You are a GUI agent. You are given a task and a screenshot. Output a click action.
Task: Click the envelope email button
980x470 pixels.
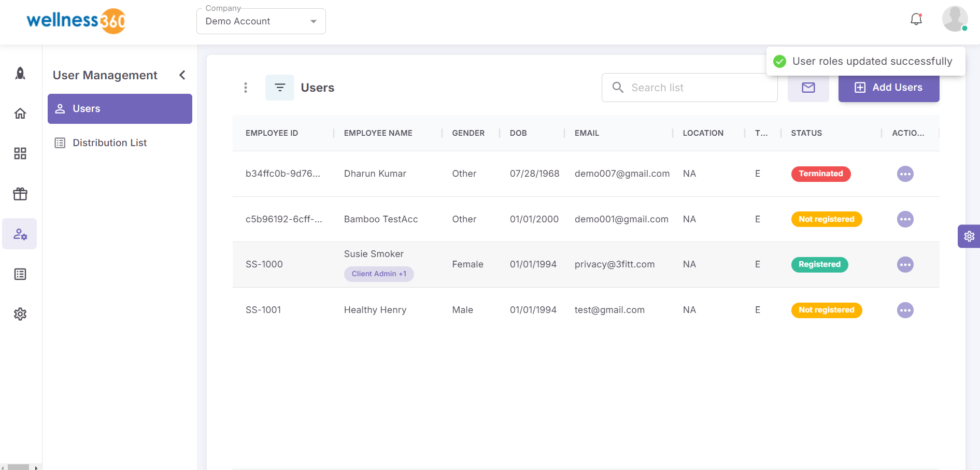[808, 88]
